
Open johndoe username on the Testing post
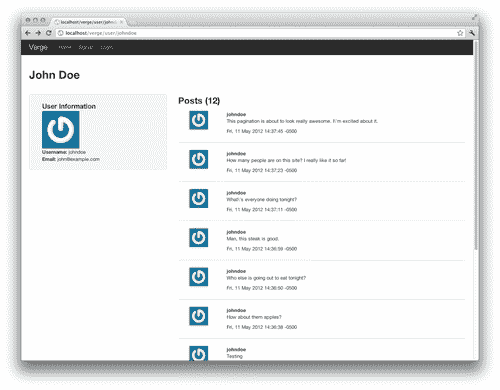(x=236, y=349)
